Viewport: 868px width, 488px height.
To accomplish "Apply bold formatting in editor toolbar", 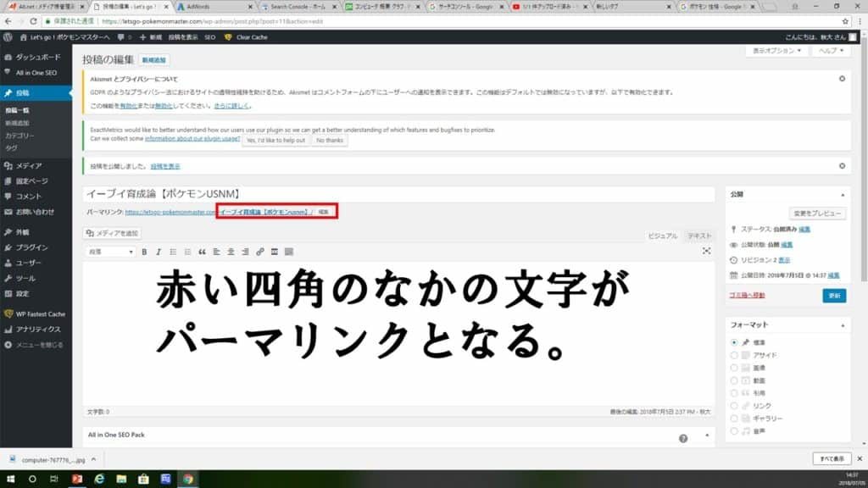I will pos(145,252).
